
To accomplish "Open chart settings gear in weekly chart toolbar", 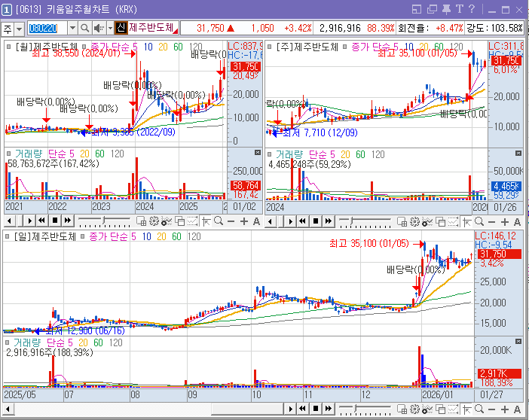I will point(414,221).
